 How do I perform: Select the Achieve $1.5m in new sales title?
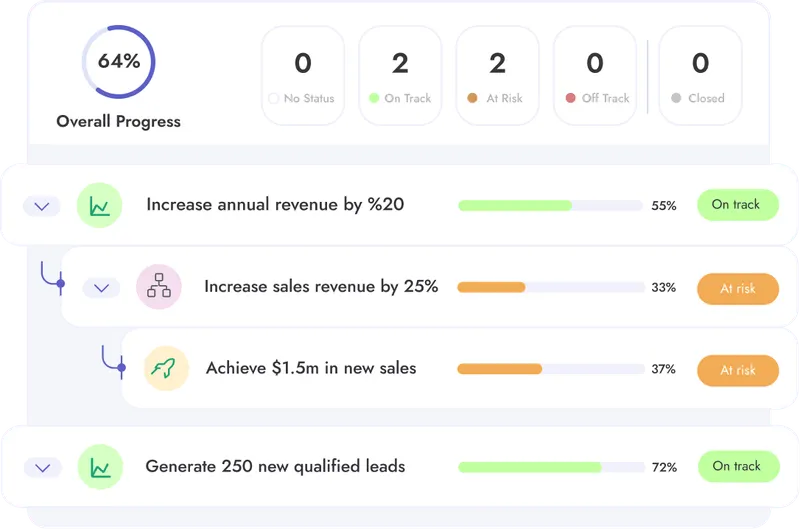tap(311, 368)
